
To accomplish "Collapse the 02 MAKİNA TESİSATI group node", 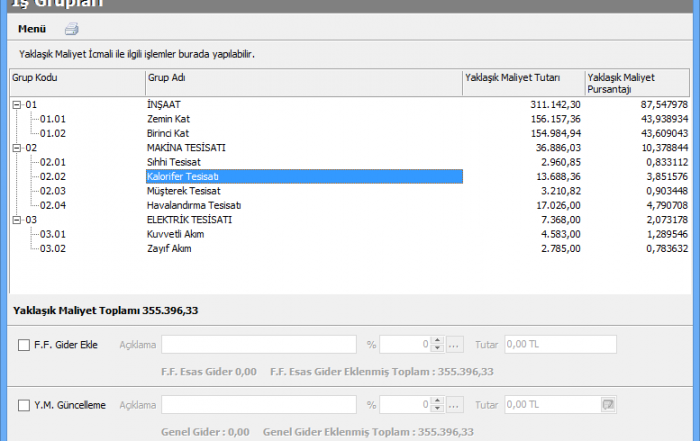I will (x=17, y=147).
